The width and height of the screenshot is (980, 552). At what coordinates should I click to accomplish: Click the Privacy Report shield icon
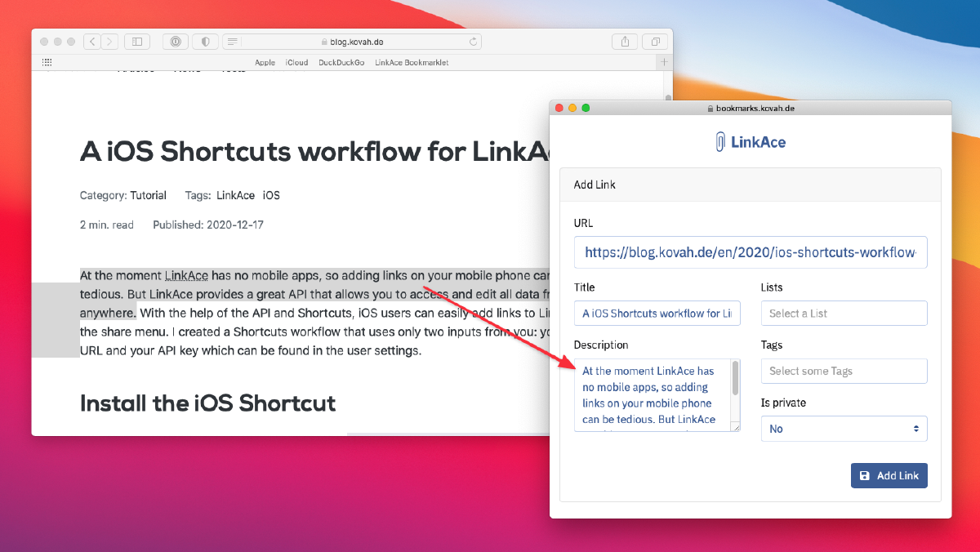coord(205,41)
